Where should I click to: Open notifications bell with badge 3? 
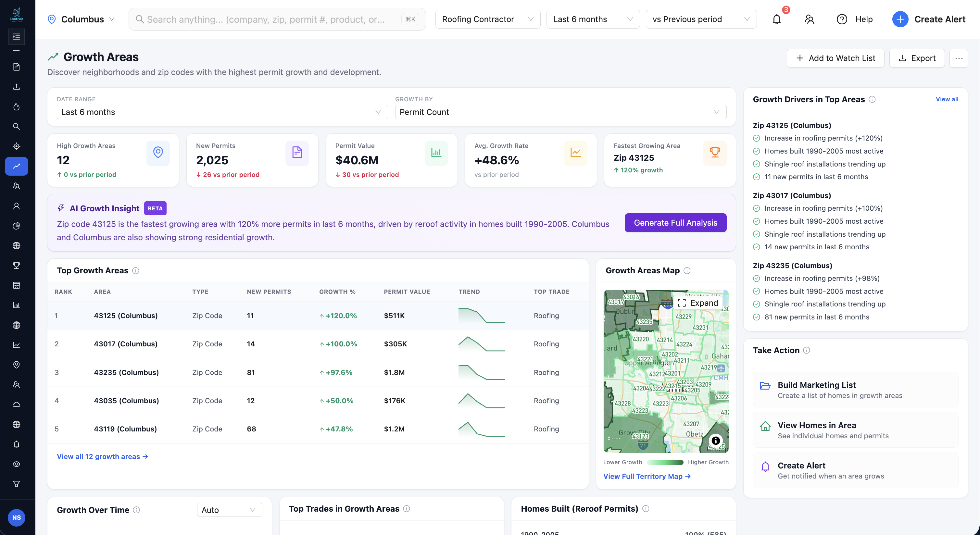pyautogui.click(x=777, y=19)
